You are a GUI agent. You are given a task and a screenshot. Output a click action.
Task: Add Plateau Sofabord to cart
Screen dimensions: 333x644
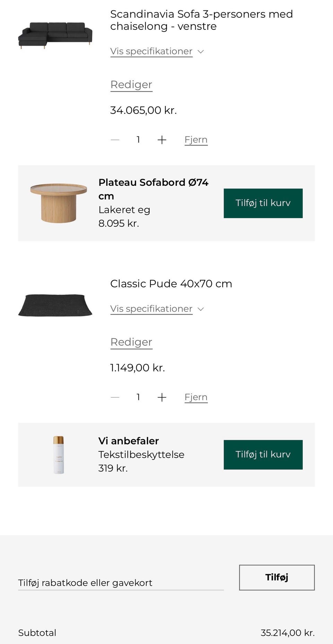pyautogui.click(x=263, y=203)
